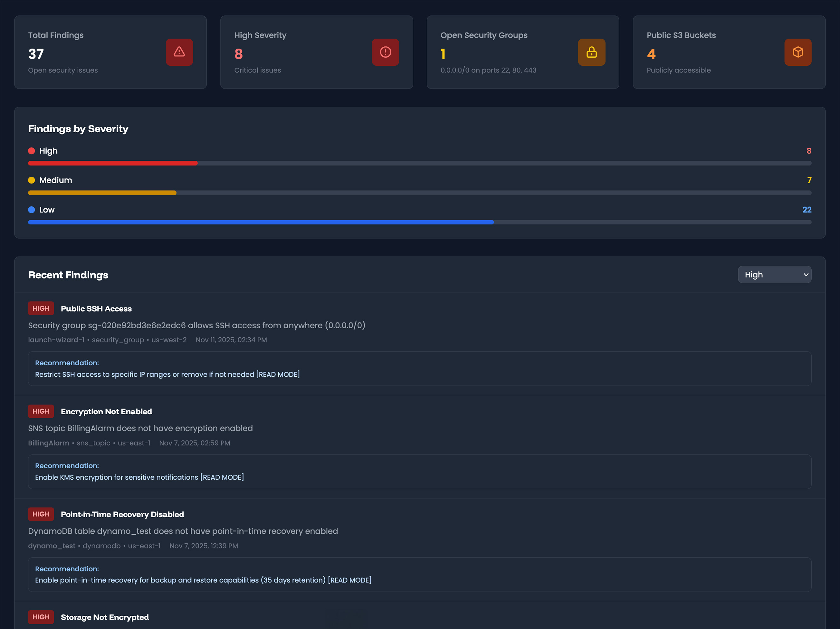Open the Encryption Not Enabled finding
Screen dimensions: 840x629
(x=106, y=411)
